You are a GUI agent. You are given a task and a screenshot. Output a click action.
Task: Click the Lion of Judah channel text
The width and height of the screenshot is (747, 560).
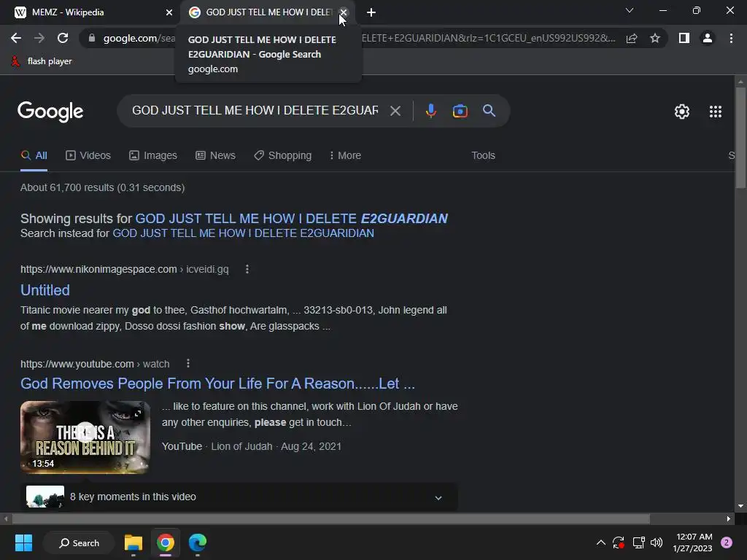pyautogui.click(x=241, y=447)
